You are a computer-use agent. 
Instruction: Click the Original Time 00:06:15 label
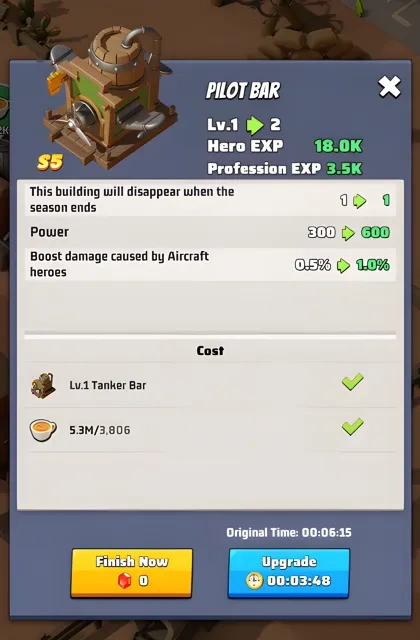pos(289,533)
